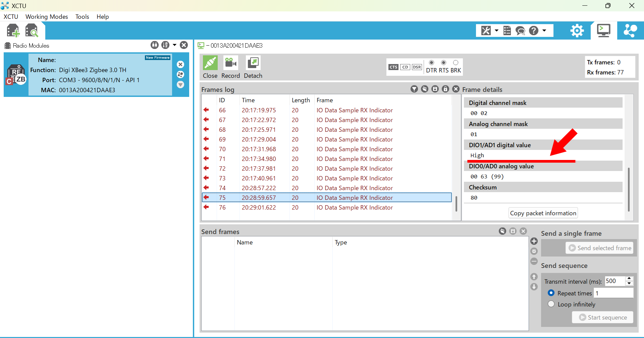This screenshot has height=338, width=644.
Task: Add new frame with plus icon
Action: [534, 241]
